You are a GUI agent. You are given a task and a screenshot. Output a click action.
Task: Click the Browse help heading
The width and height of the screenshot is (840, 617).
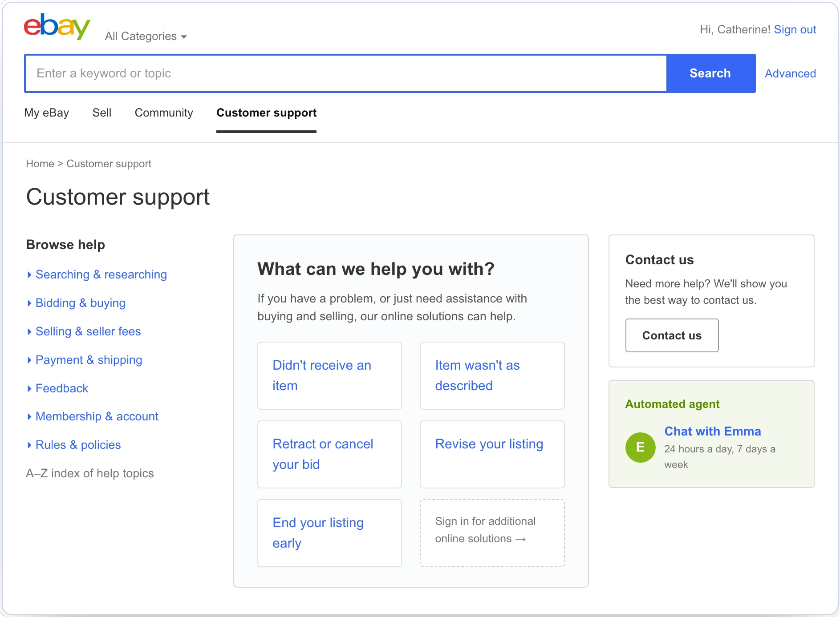coord(65,245)
